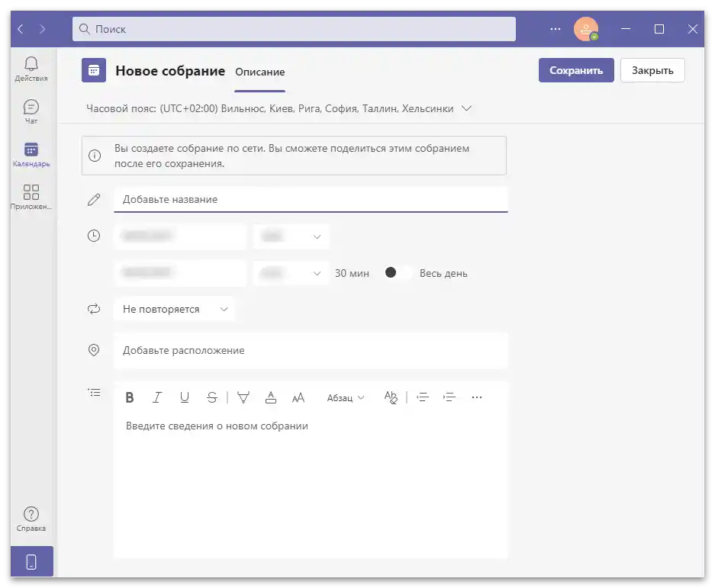Toggle italic formatting
The height and width of the screenshot is (588, 715).
coord(157,397)
